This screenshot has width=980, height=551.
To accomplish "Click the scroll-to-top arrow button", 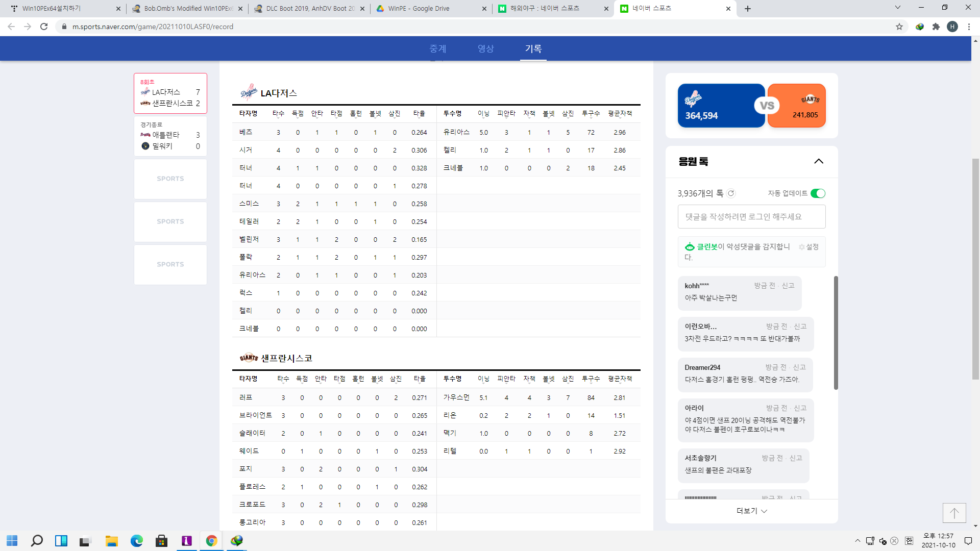I will [954, 513].
